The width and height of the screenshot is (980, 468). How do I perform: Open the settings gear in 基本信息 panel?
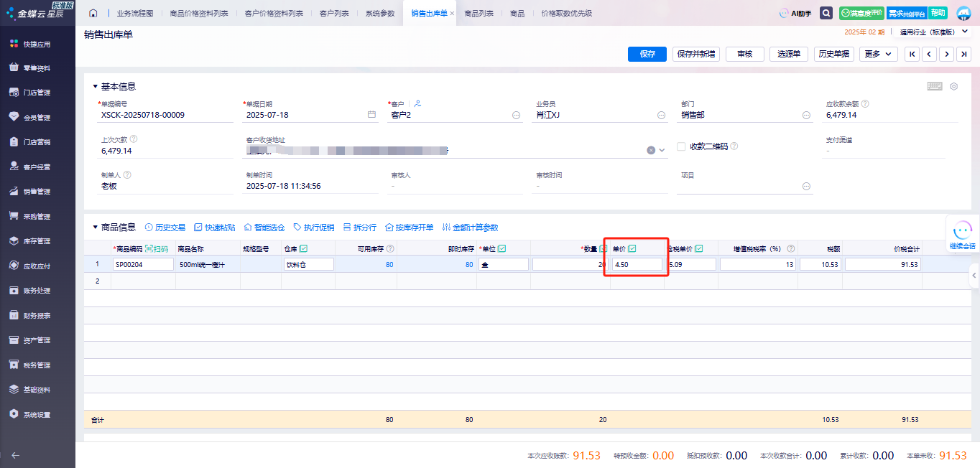click(x=954, y=86)
